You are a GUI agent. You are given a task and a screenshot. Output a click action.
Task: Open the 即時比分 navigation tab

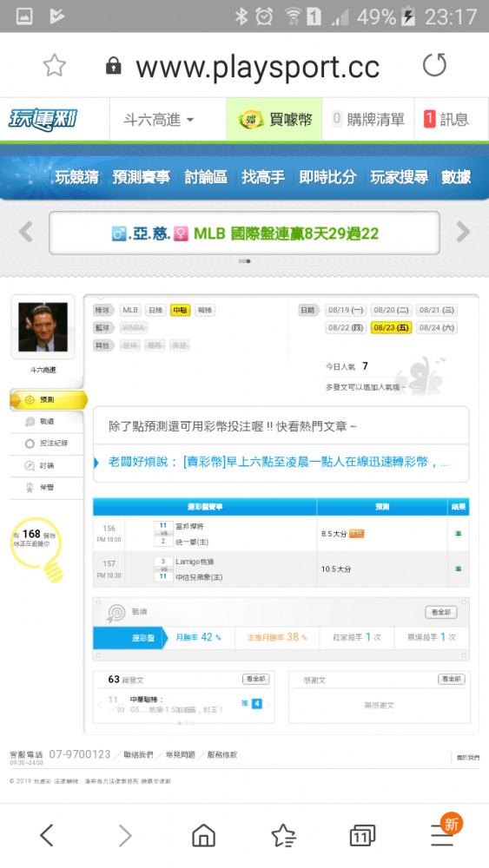[327, 177]
